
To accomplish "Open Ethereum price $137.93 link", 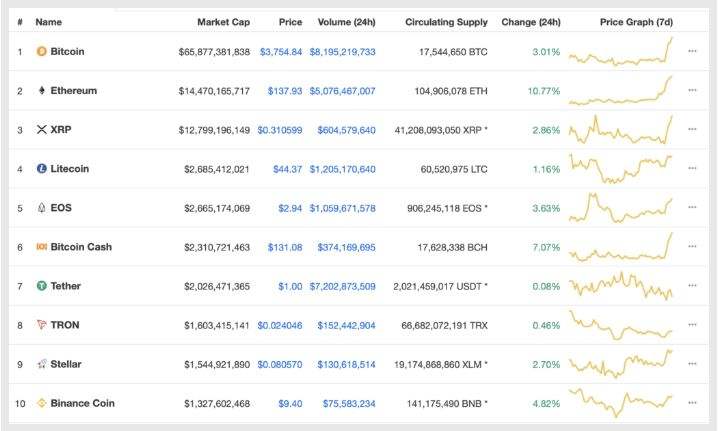I will tap(285, 91).
